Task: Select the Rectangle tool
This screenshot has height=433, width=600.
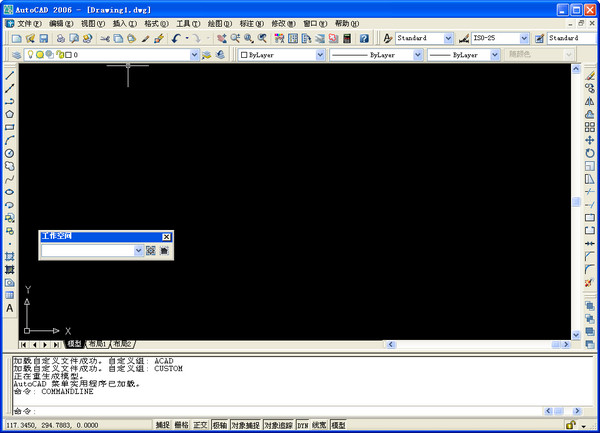Action: 10,127
